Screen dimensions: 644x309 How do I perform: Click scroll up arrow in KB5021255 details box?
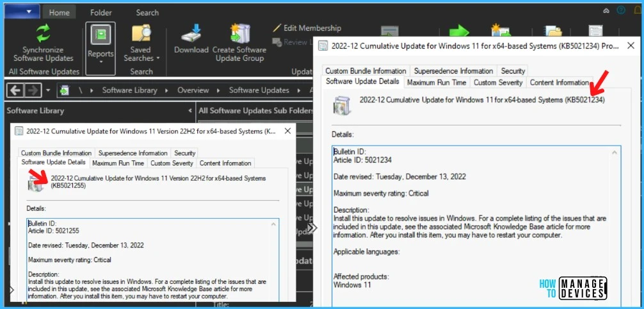[x=273, y=224]
